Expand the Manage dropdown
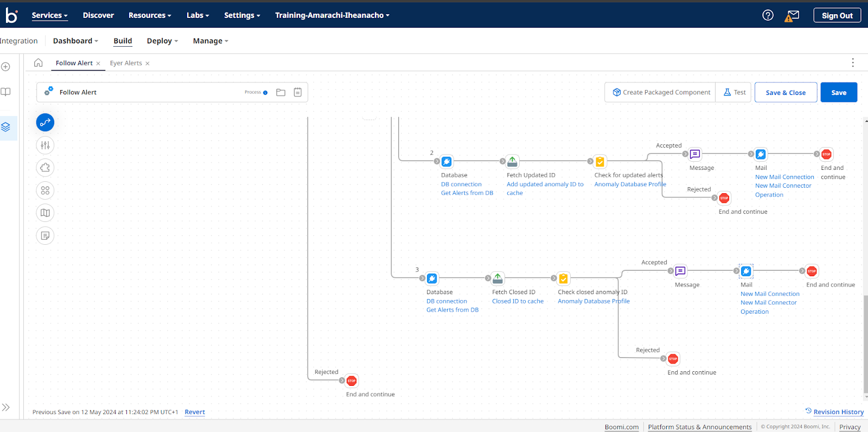Image resolution: width=868 pixels, height=432 pixels. point(210,41)
